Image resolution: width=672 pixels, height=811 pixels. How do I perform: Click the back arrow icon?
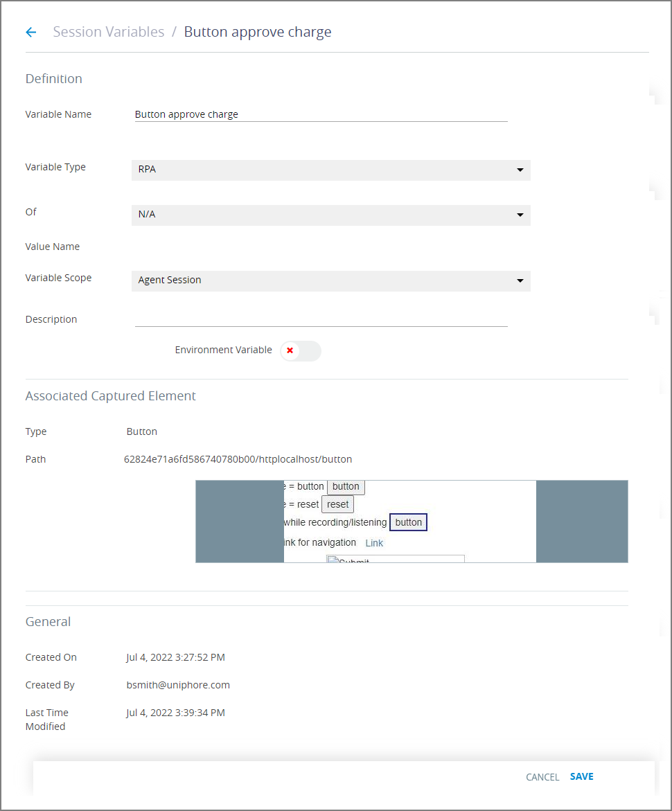pos(31,32)
